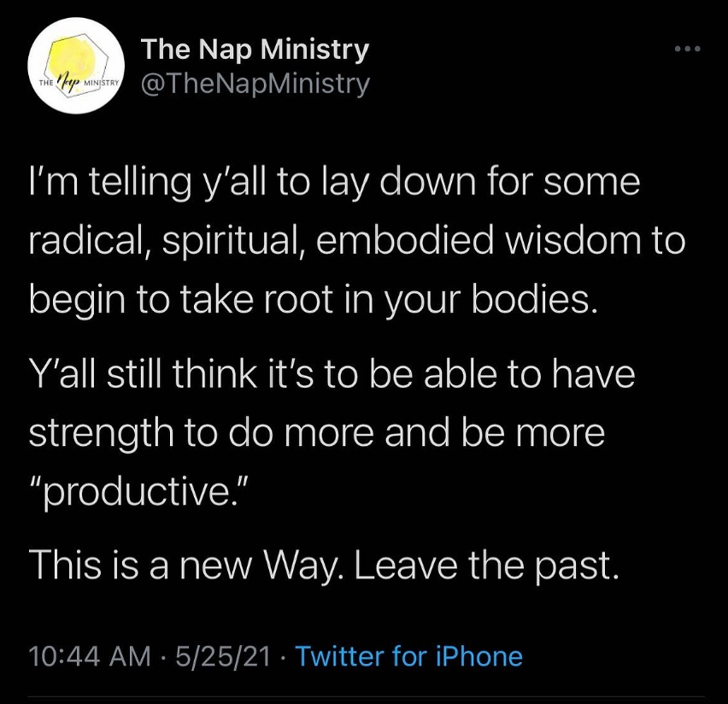
Task: Click the paragraph starting "Y'all still think"
Action: coord(333,425)
